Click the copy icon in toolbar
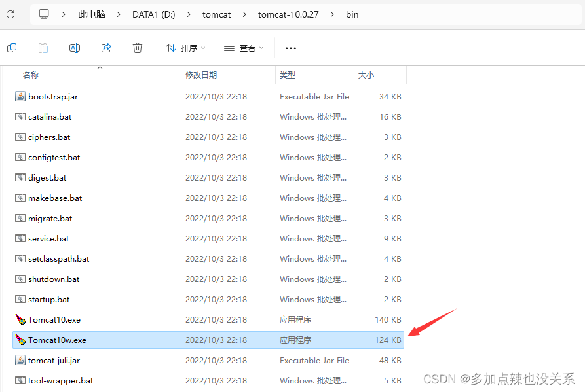The width and height of the screenshot is (585, 392). pyautogui.click(x=12, y=48)
